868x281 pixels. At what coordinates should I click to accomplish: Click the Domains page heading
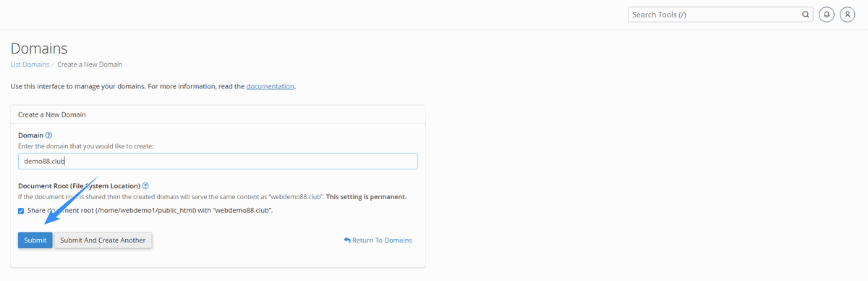click(39, 49)
